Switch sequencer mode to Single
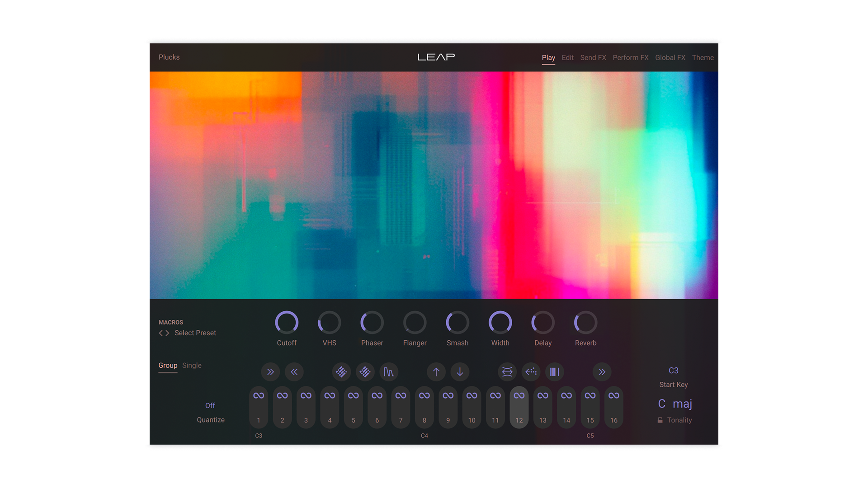The width and height of the screenshot is (868, 488). [x=192, y=365]
